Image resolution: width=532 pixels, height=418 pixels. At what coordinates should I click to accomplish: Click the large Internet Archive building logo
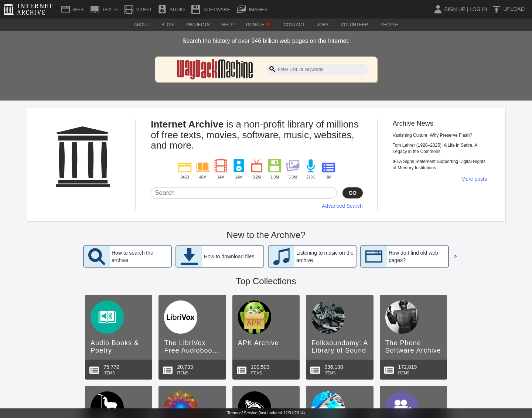click(83, 157)
